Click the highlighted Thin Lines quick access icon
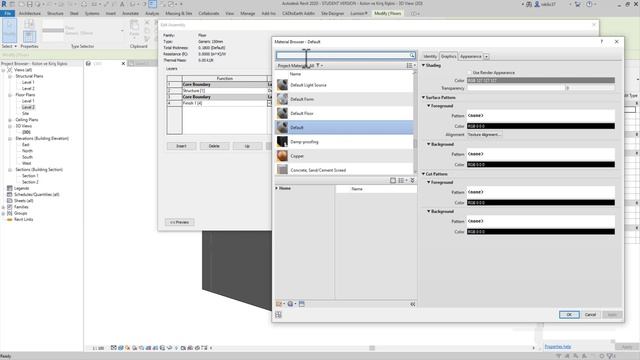Image resolution: width=640 pixels, height=360 pixels. coord(152,4)
